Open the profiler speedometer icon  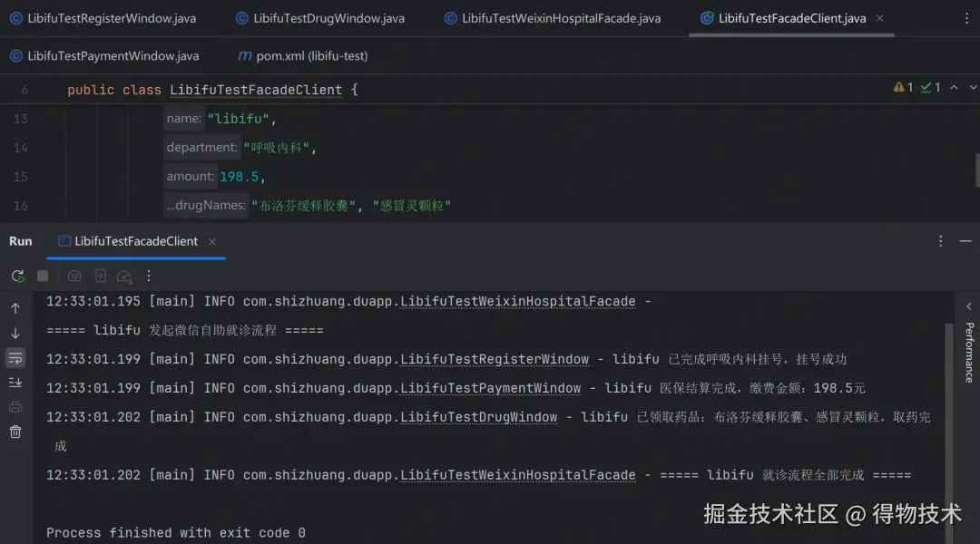click(x=124, y=276)
